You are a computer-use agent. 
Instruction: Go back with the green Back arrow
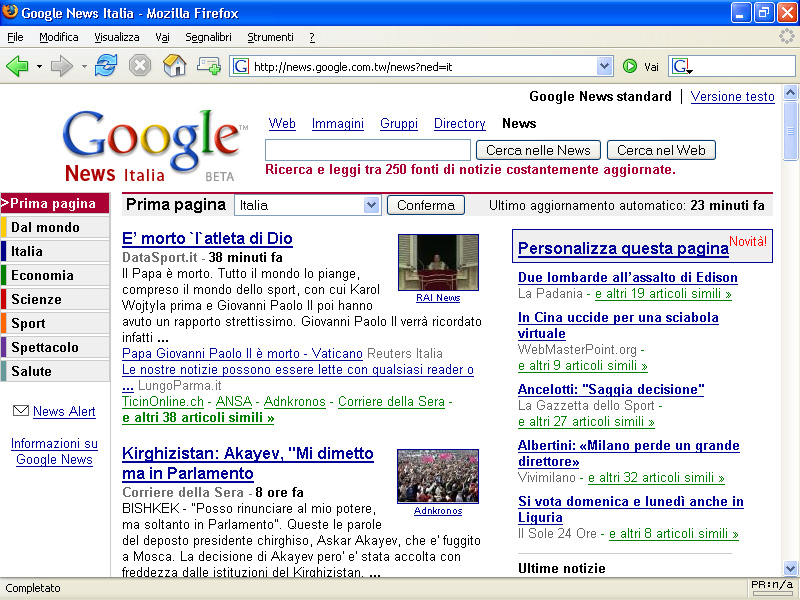point(17,66)
